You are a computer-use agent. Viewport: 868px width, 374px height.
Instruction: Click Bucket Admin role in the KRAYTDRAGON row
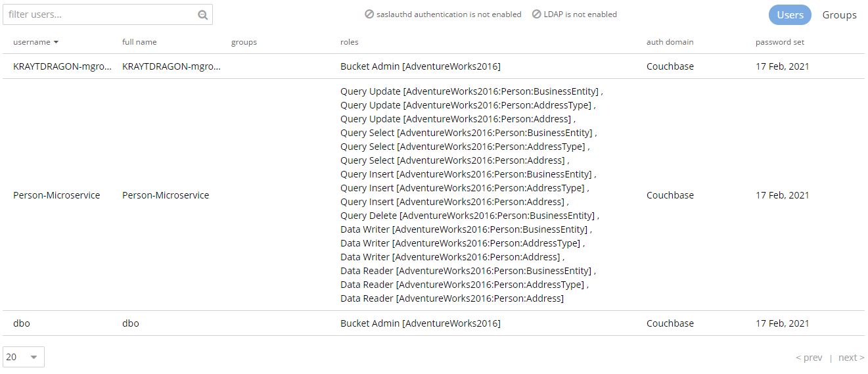coord(421,66)
